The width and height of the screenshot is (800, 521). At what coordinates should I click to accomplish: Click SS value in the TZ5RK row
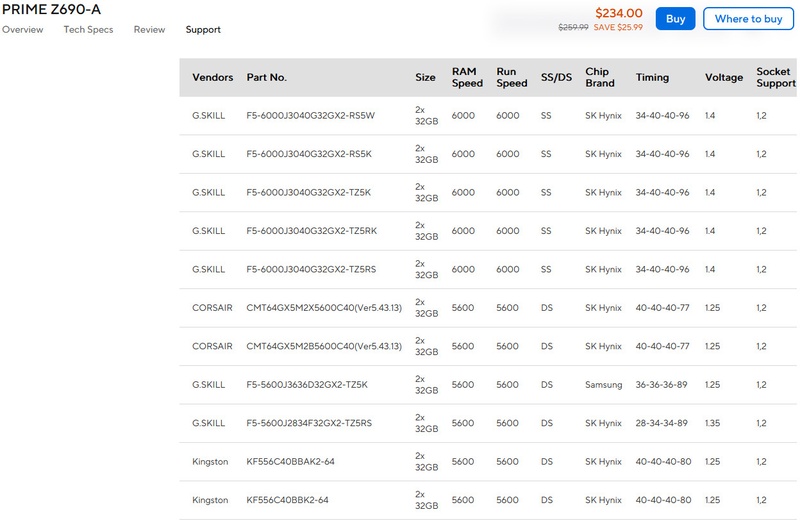point(546,231)
